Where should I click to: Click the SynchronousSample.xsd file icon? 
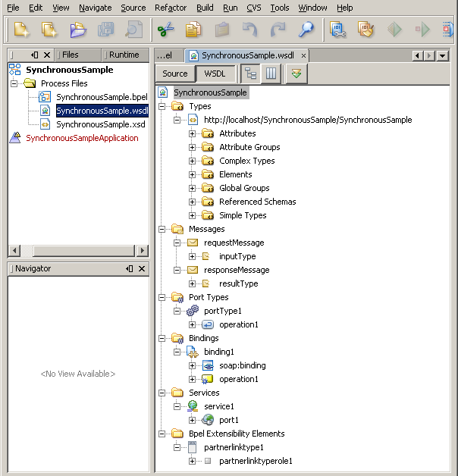tap(45, 124)
